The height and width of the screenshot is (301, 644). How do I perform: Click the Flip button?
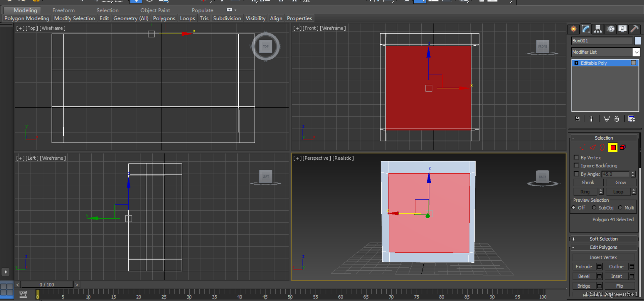pos(619,286)
